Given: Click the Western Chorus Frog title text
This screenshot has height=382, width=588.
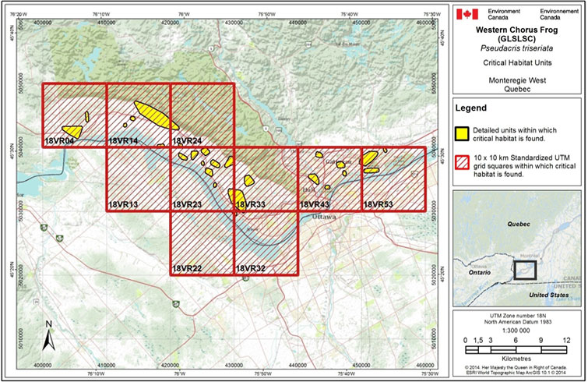Looking at the screenshot, I should [519, 32].
